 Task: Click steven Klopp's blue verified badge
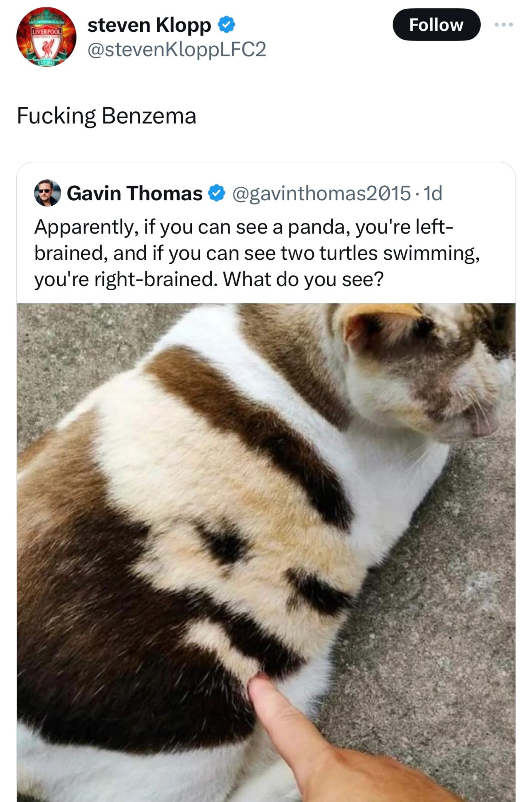click(x=226, y=24)
